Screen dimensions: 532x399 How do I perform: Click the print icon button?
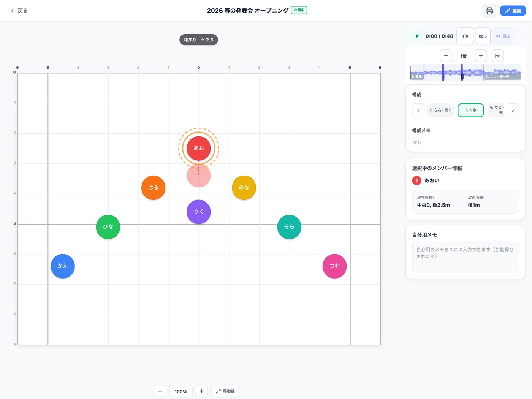489,11
